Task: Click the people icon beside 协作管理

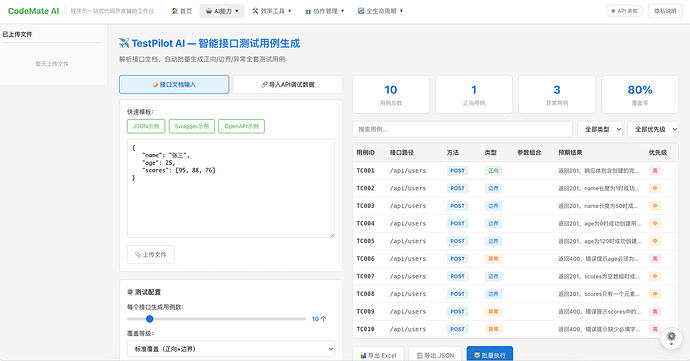Action: coord(308,11)
